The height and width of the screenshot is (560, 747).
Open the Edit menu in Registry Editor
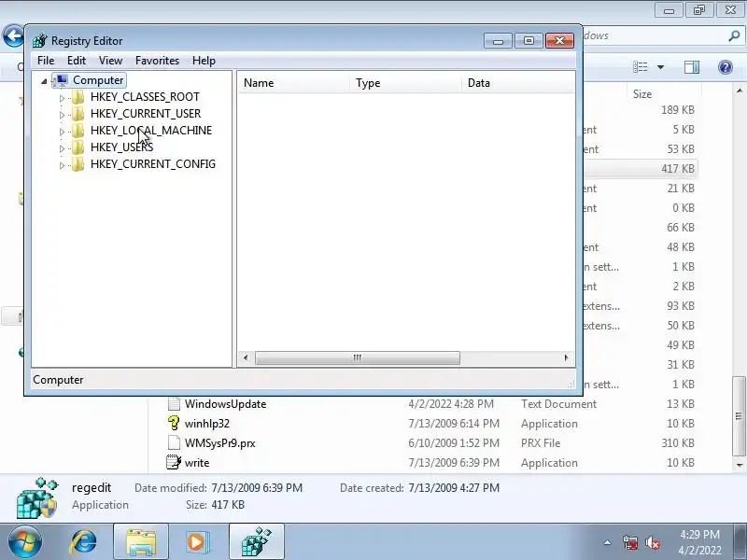[x=77, y=61]
